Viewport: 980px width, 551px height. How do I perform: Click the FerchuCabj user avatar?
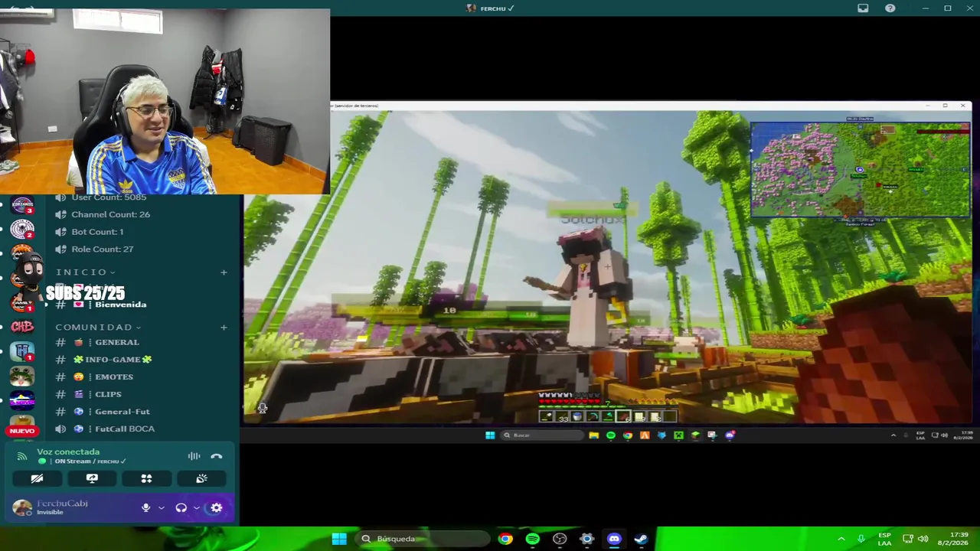point(22,507)
